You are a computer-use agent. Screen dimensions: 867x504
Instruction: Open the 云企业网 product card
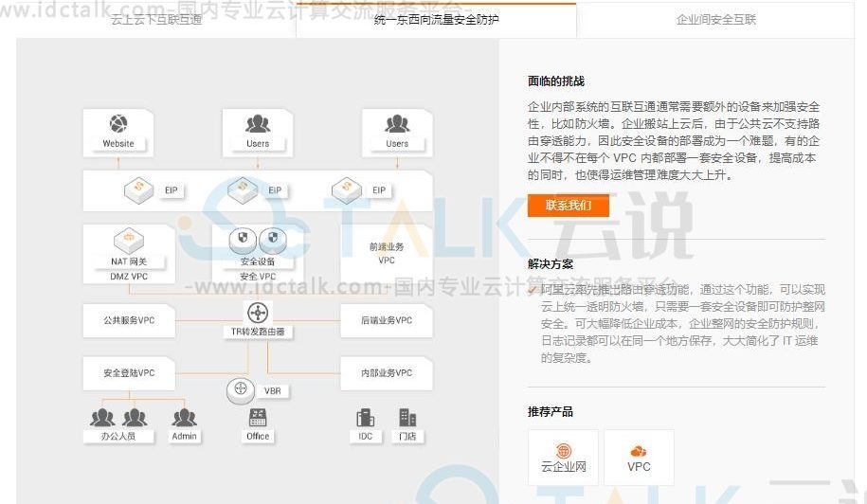(563, 458)
